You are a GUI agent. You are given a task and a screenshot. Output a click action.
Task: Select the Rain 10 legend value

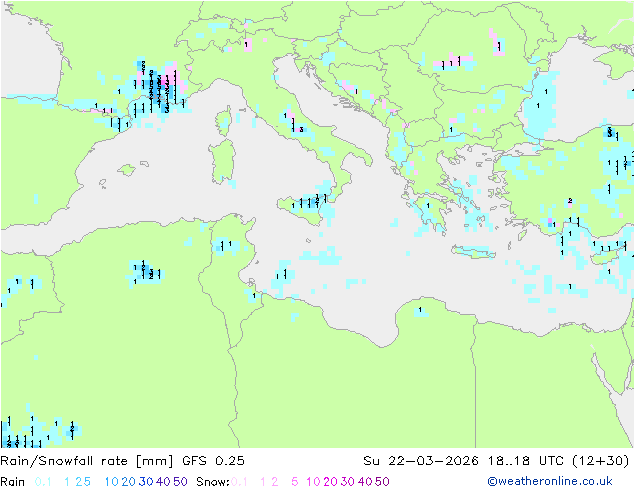click(112, 482)
